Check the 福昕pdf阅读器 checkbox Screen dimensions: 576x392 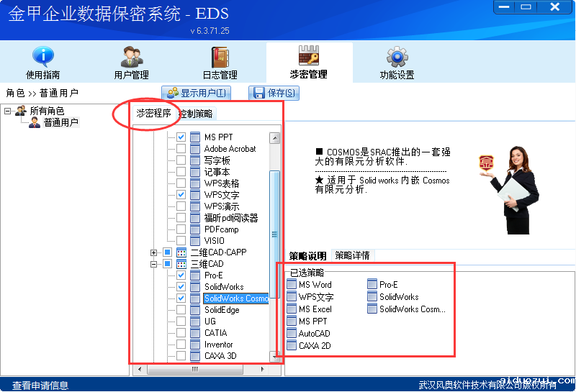(x=181, y=218)
